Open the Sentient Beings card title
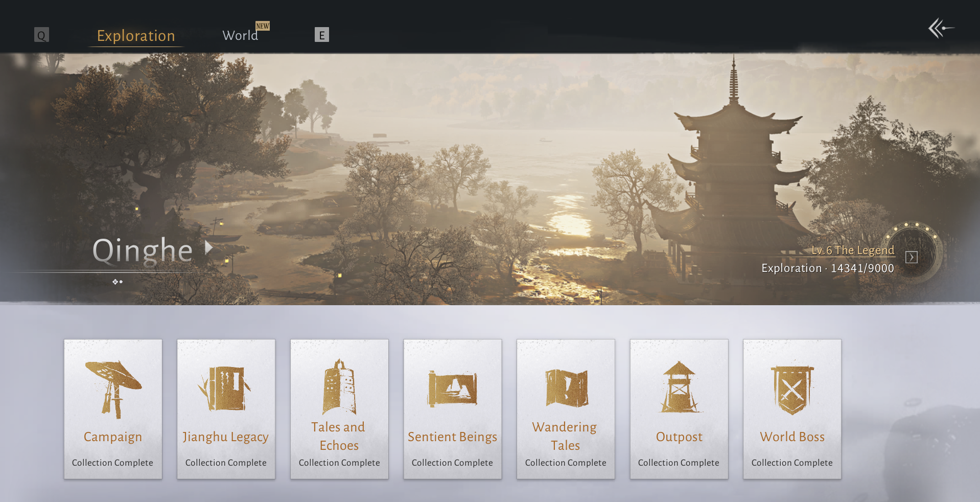The image size is (980, 502). (x=452, y=437)
